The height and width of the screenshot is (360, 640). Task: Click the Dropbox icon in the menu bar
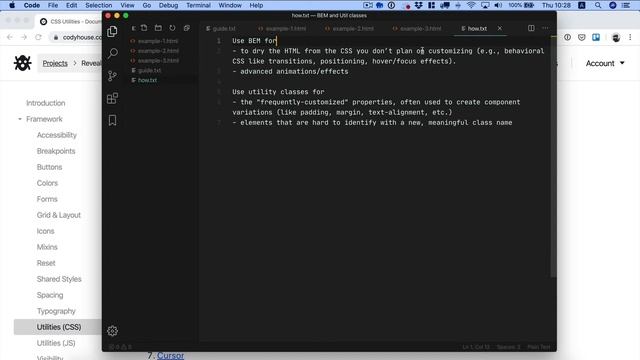[x=418, y=5]
